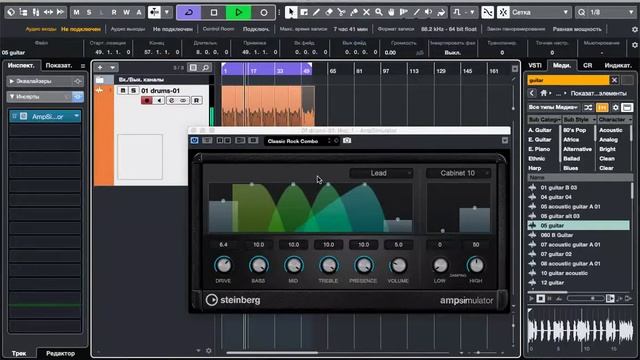The width and height of the screenshot is (640, 360).
Task: Pick the Draw pencil tool
Action: [316, 12]
